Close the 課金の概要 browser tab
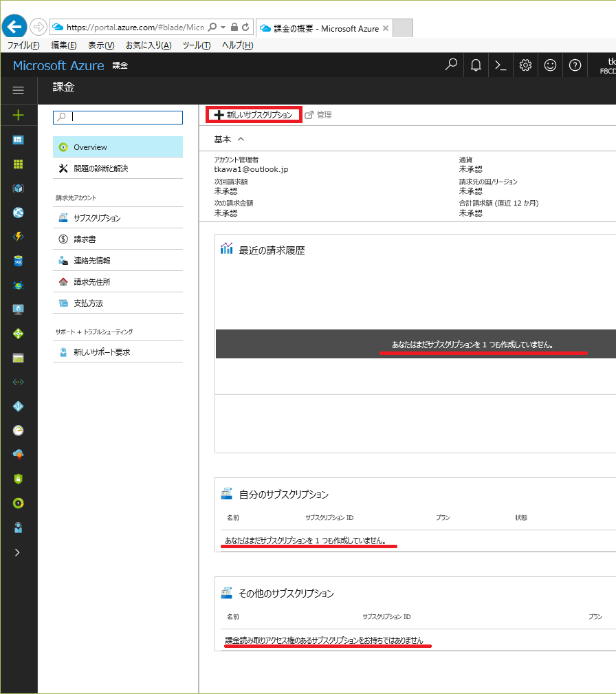Image resolution: width=616 pixels, height=694 pixels. tap(386, 28)
